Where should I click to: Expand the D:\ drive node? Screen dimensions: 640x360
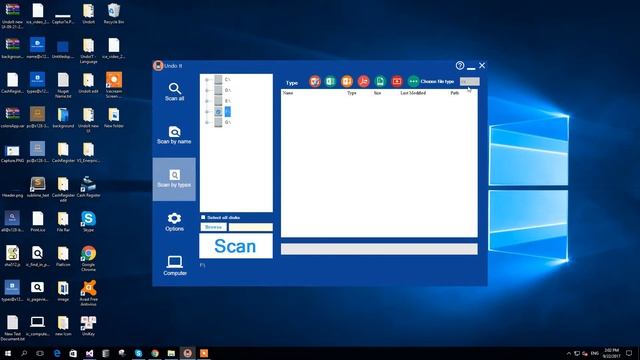click(x=207, y=90)
